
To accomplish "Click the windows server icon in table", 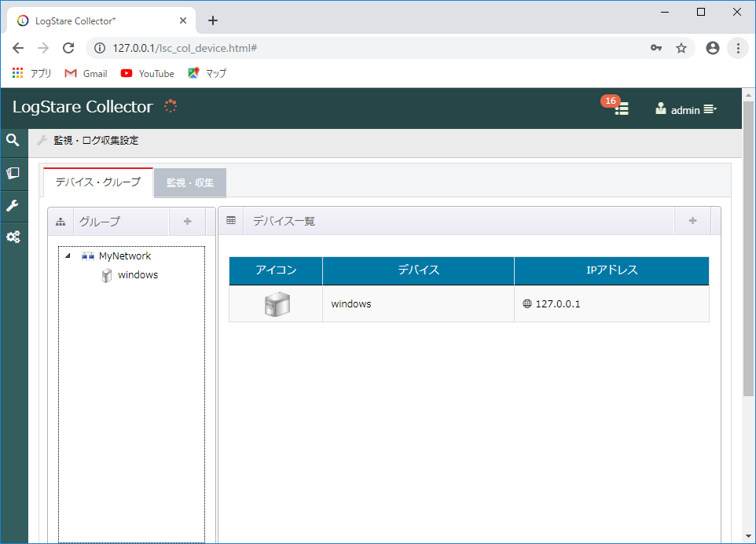I will tap(277, 303).
